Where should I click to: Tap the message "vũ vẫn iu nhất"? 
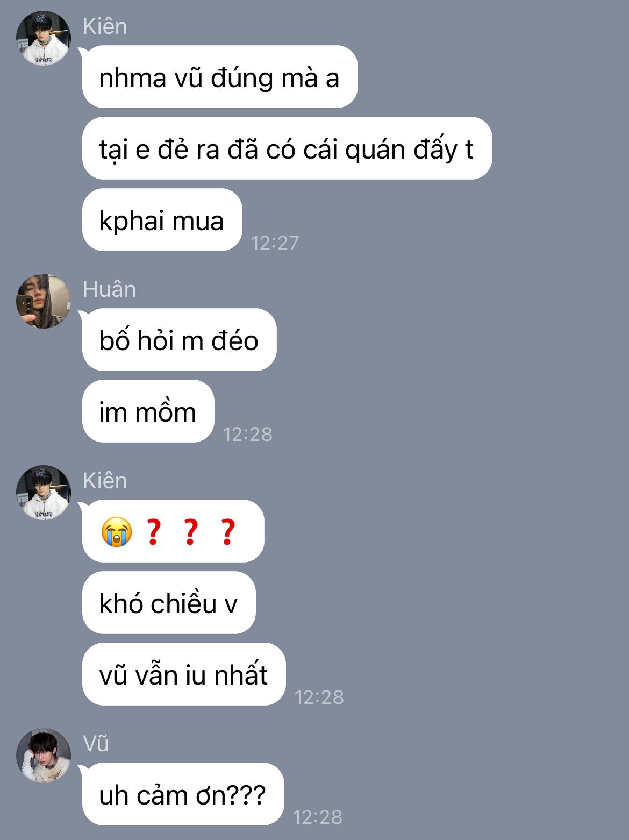click(184, 674)
